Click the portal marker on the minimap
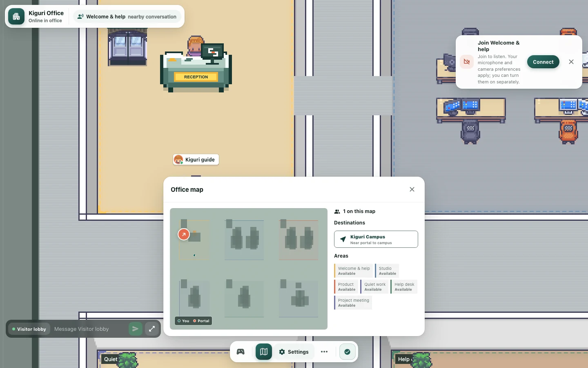The width and height of the screenshot is (588, 368). point(184,234)
